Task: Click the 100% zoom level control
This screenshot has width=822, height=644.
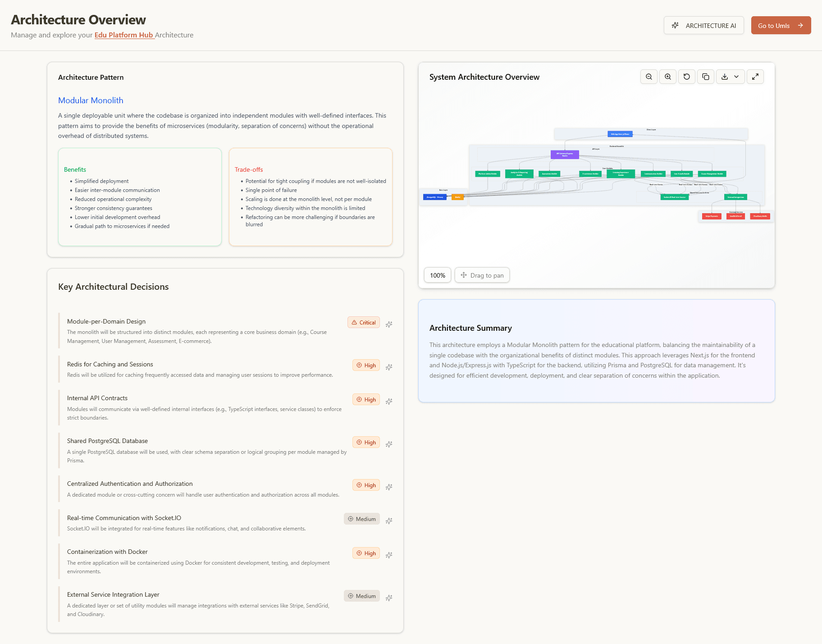Action: (437, 275)
